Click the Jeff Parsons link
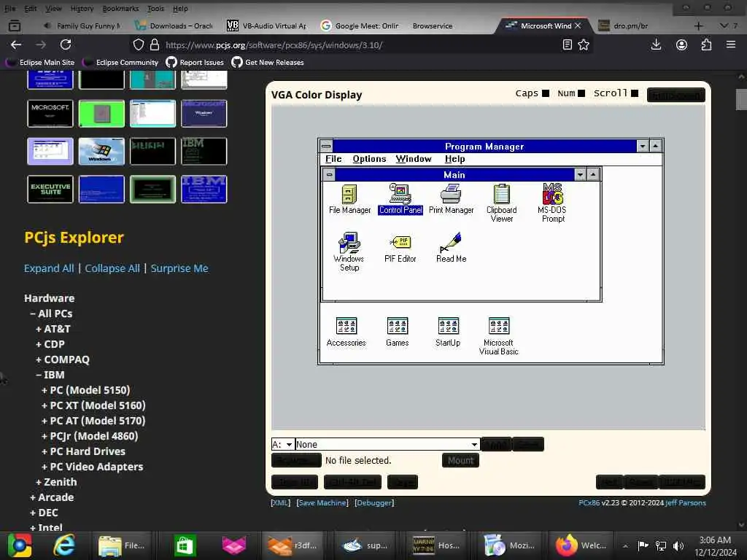Image resolution: width=747 pixels, height=560 pixels. coord(686,503)
